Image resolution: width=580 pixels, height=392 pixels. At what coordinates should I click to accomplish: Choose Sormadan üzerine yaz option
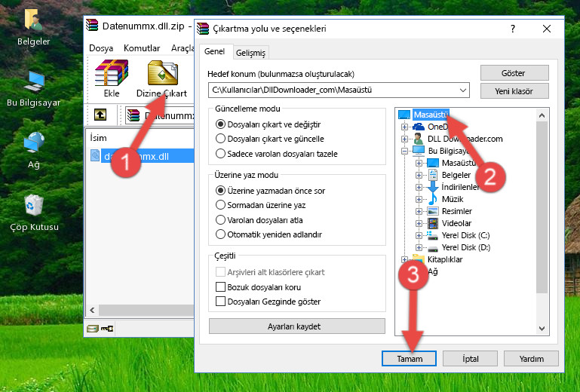(220, 205)
